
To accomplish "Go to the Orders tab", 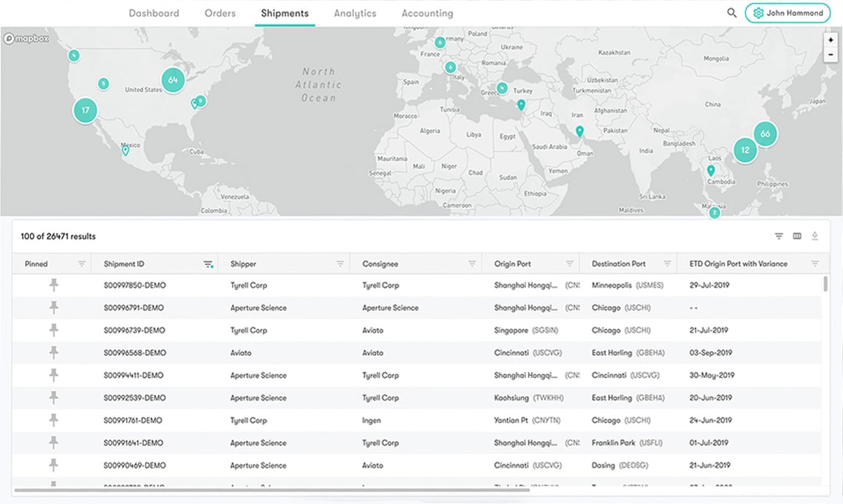I will pos(220,13).
